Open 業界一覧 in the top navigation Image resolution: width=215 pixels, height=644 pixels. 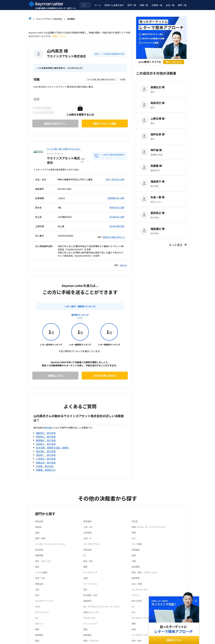coord(182,5)
